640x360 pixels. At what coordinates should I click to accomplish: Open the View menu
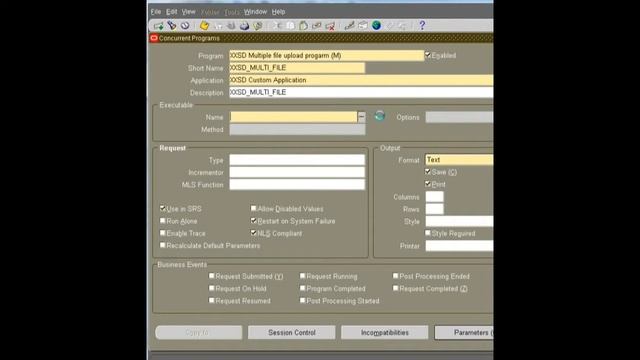pyautogui.click(x=189, y=12)
